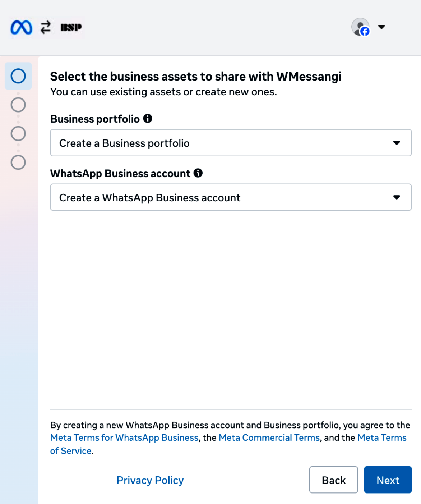Open Meta Terms for WhatsApp Business link

coord(124,437)
